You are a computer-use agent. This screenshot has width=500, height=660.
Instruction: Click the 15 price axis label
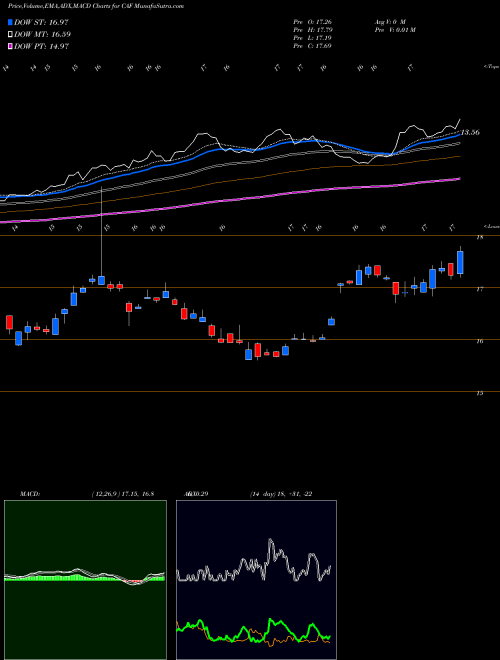tap(480, 393)
